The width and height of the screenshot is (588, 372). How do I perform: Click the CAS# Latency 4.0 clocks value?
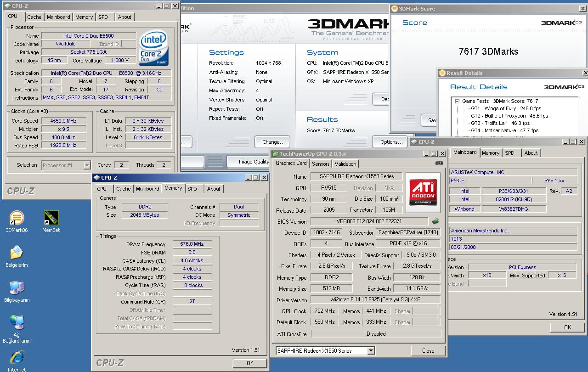coord(192,260)
